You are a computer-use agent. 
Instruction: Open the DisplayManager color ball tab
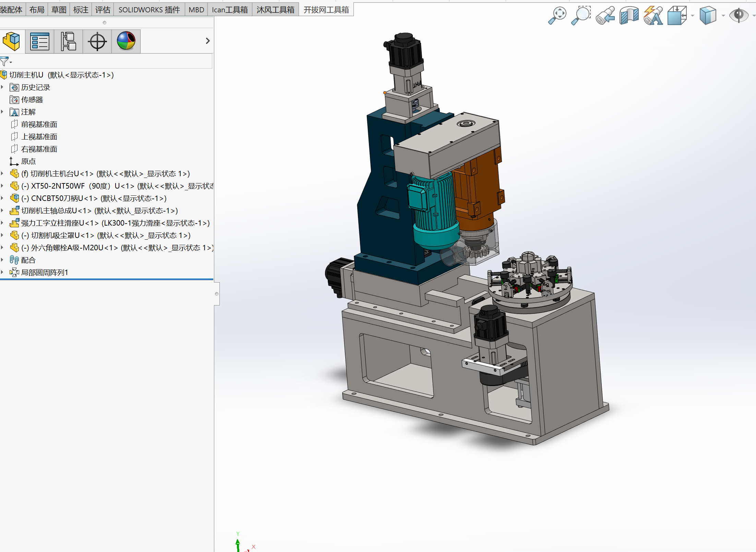pos(126,41)
